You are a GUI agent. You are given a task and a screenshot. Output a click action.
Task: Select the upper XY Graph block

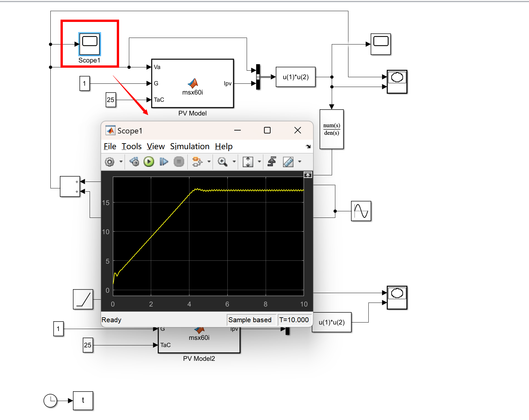(x=397, y=82)
